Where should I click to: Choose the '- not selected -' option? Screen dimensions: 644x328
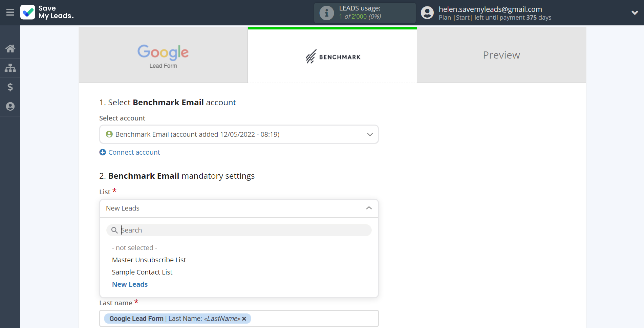click(x=134, y=248)
